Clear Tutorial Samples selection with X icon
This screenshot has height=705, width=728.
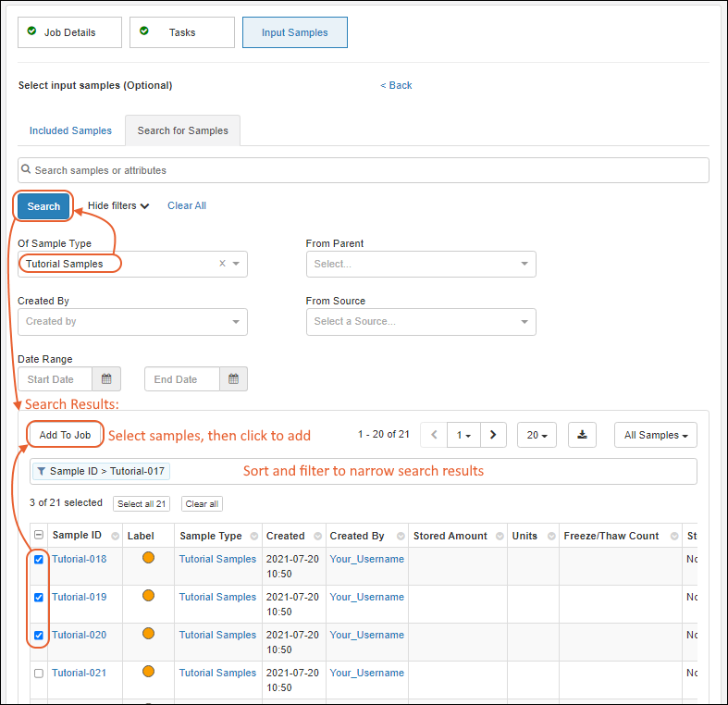[x=222, y=264]
